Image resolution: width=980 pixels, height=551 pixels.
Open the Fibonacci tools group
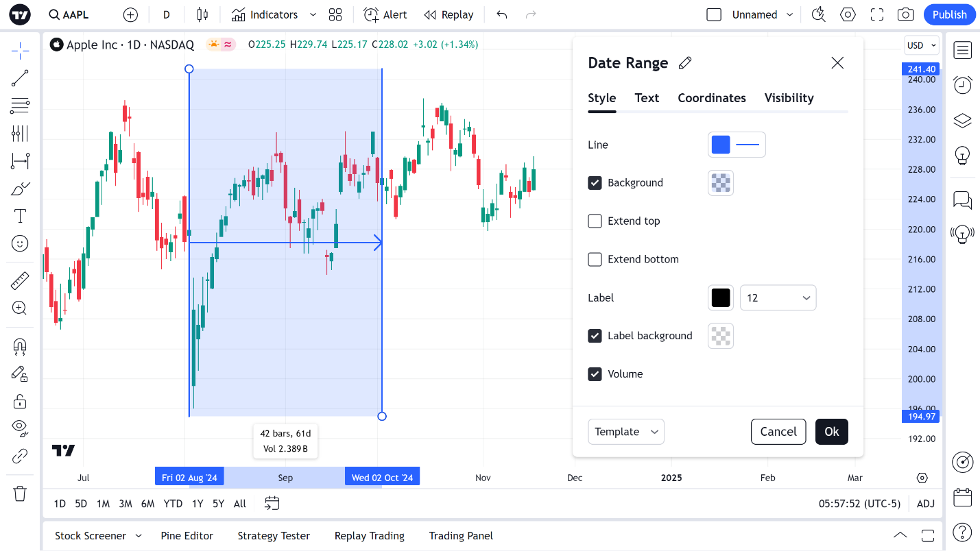click(20, 106)
